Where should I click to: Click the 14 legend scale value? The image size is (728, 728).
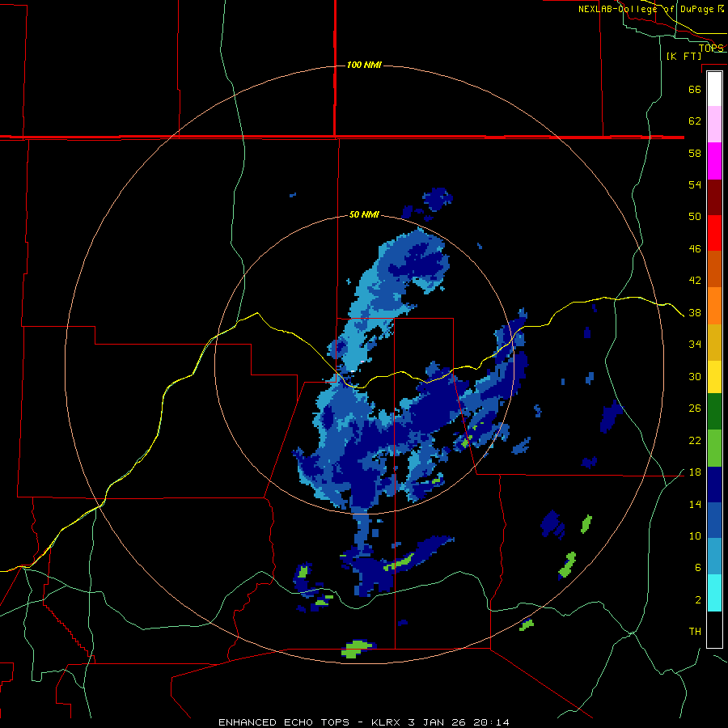pos(695,504)
